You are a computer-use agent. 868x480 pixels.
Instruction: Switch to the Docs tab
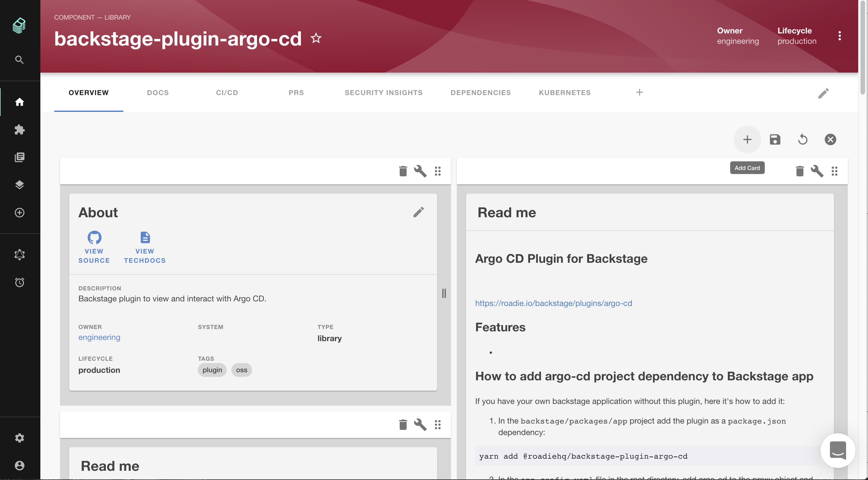[x=157, y=92]
